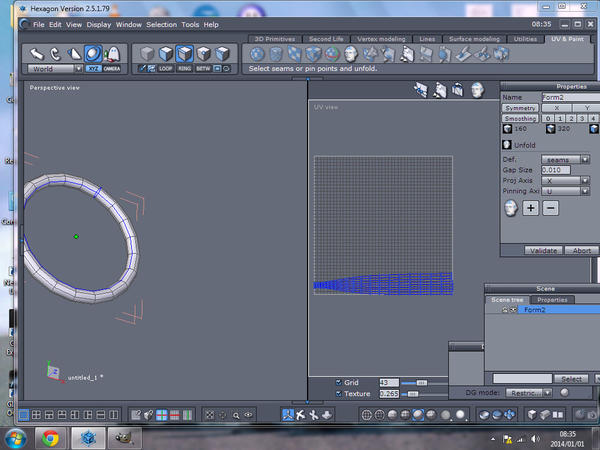
Task: Click the colored grid icon in bottom toolbar
Action: 161,415
